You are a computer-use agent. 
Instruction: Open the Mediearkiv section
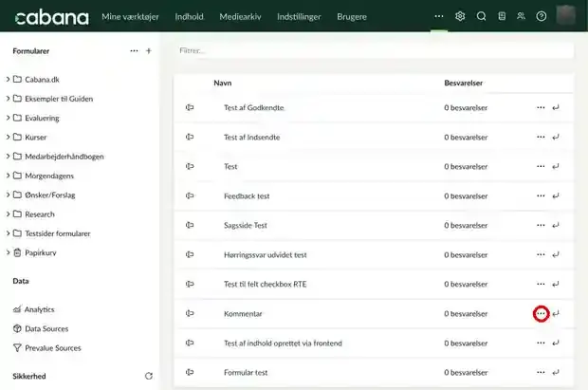coord(240,16)
